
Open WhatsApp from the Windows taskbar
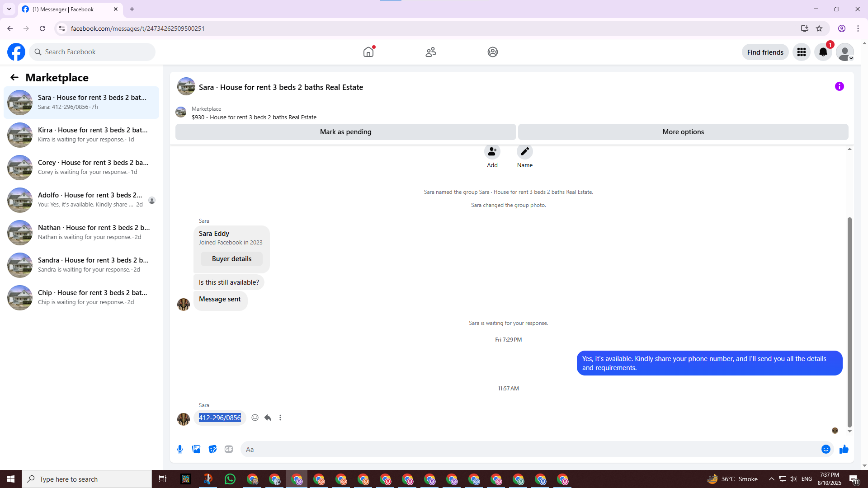(230, 479)
